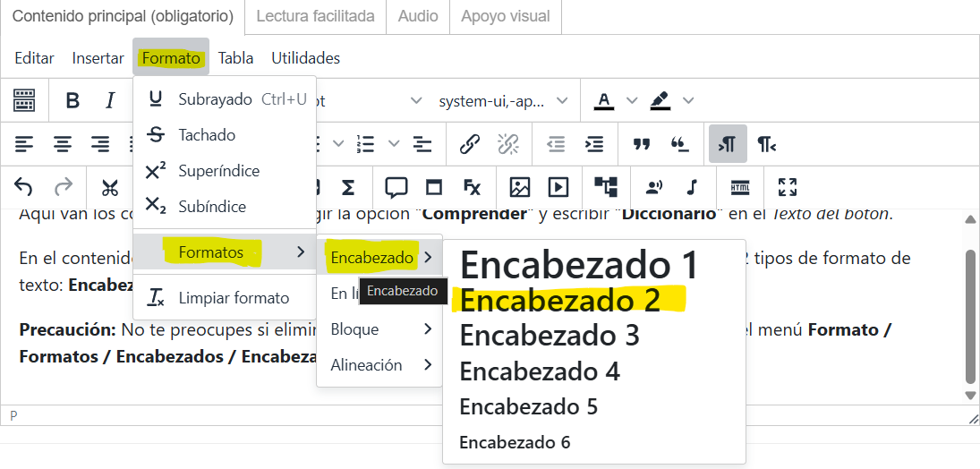
Task: Insert a link with the chain icon
Action: [469, 144]
